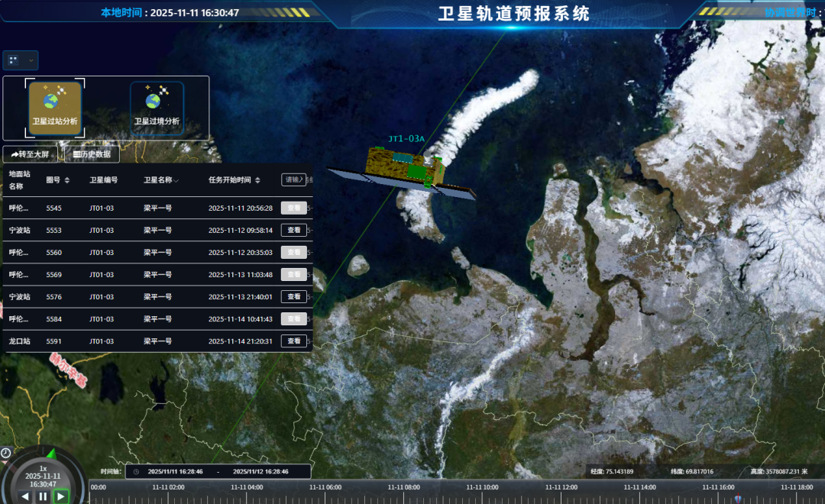Sort the table by 任务开始时间

(x=257, y=180)
